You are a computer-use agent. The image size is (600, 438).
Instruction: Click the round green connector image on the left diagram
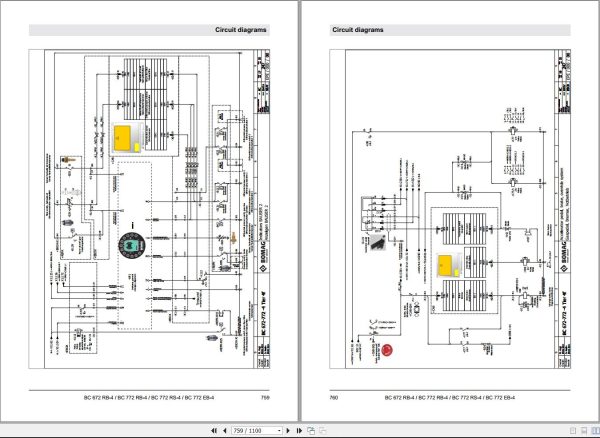pos(132,244)
